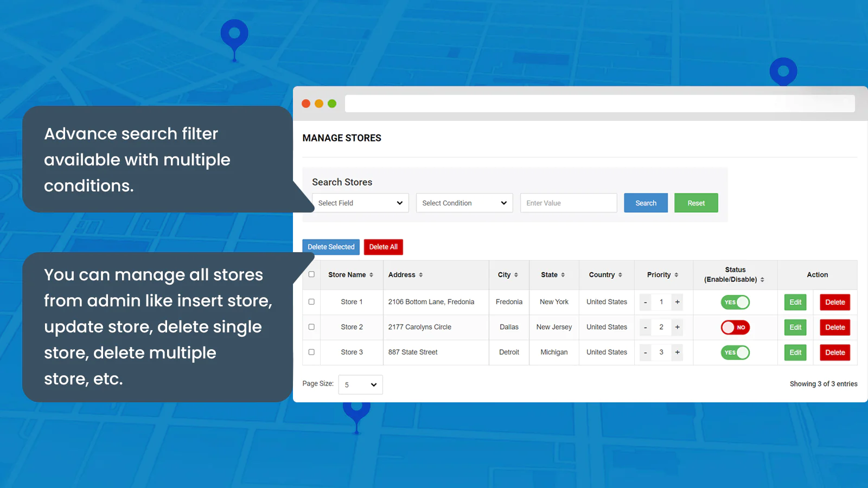Click priority value 2 for Store 2
This screenshot has height=488, width=868.
tap(661, 327)
